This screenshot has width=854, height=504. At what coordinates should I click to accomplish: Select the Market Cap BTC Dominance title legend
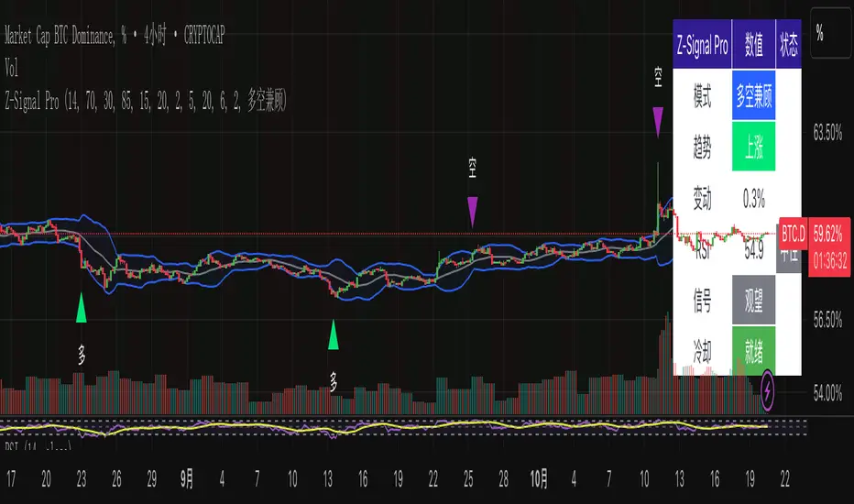coord(115,36)
